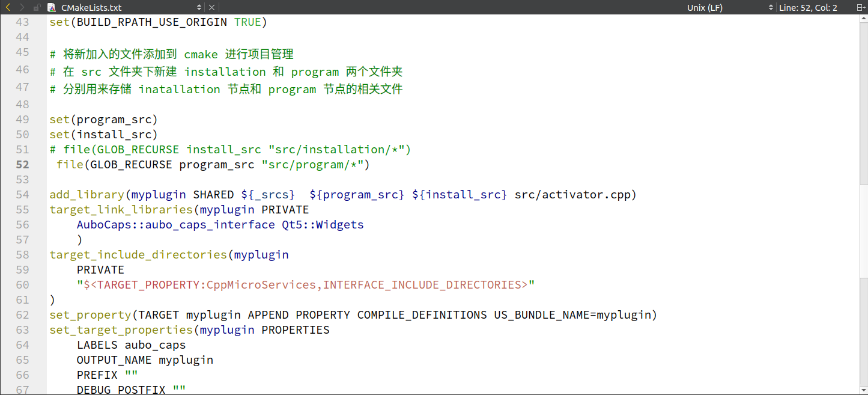Viewport: 868px width, 395px height.
Task: Click "set_target_properties" keyword
Action: (x=121, y=329)
